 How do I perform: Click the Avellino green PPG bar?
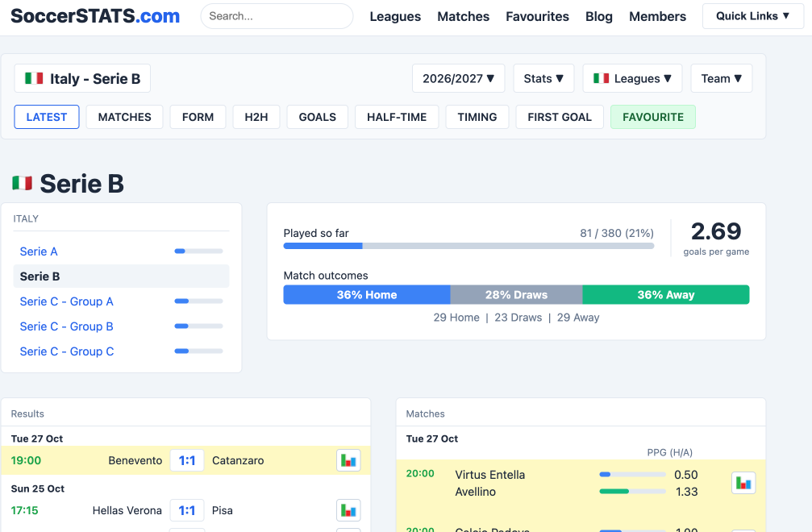pyautogui.click(x=632, y=491)
